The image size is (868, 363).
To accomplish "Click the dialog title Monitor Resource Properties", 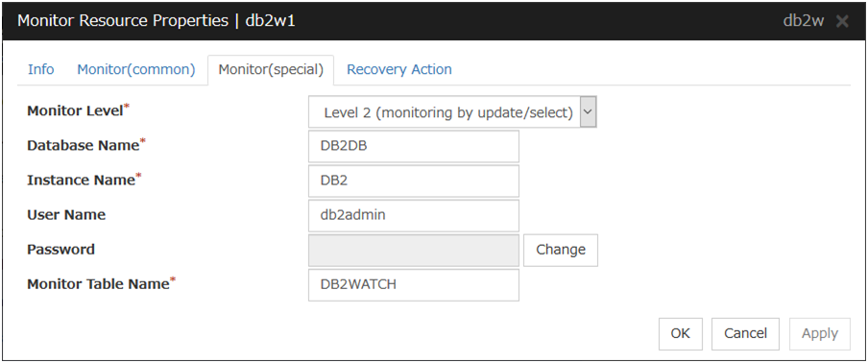I will point(123,21).
